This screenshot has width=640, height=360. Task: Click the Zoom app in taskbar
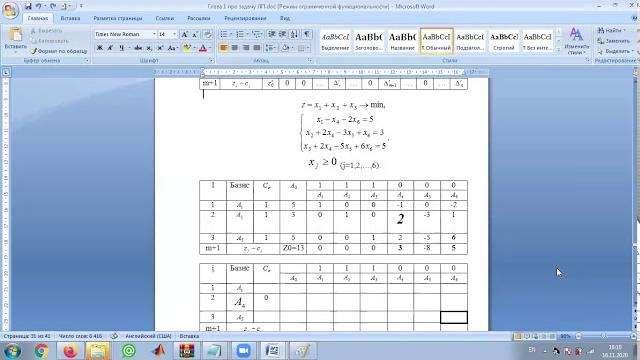(243, 351)
